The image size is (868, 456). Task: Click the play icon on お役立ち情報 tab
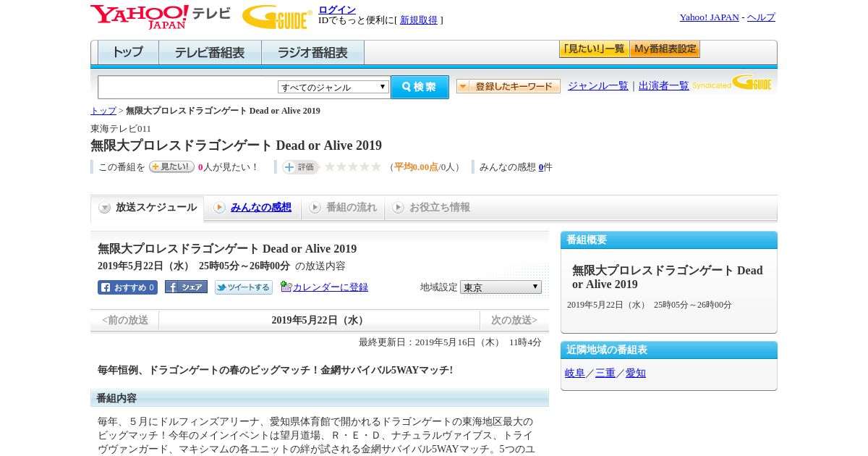pos(398,208)
